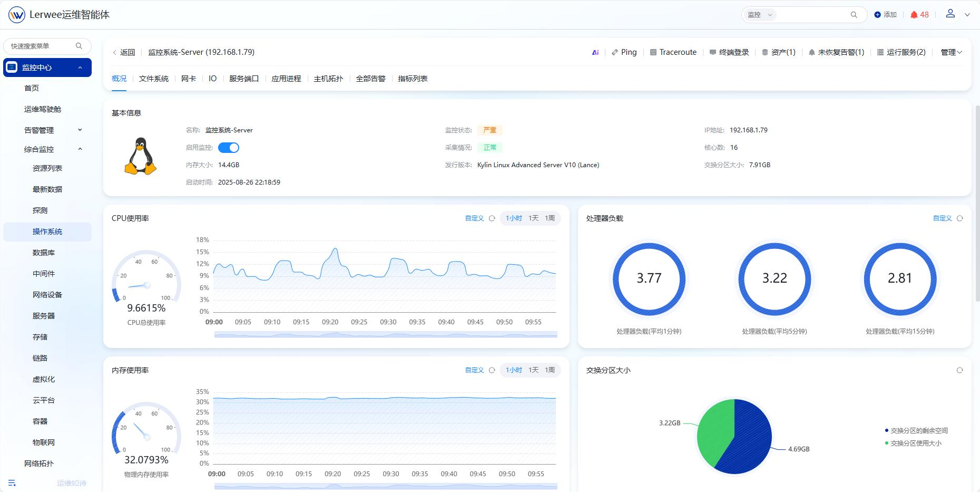Select 1周 range for CPU chart
The image size is (980, 492).
click(550, 218)
